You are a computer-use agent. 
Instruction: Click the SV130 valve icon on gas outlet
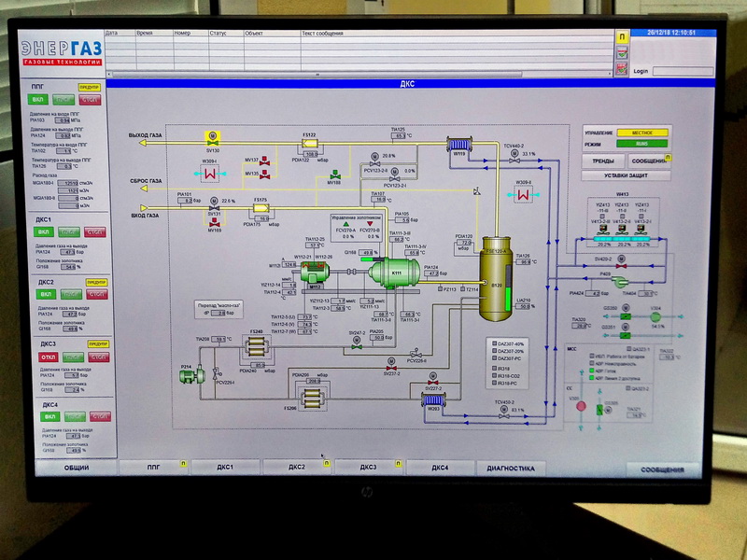pyautogui.click(x=213, y=136)
